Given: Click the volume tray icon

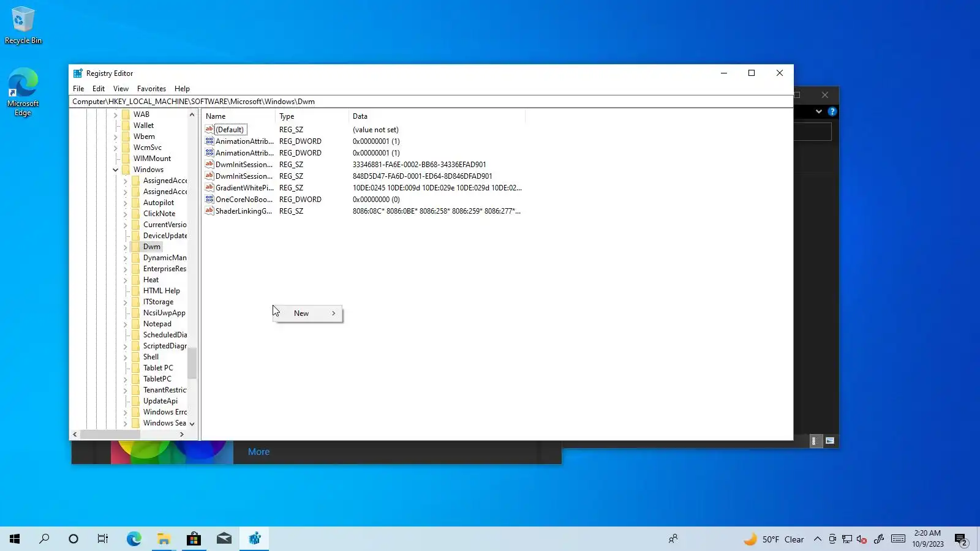Looking at the screenshot, I should pyautogui.click(x=862, y=539).
